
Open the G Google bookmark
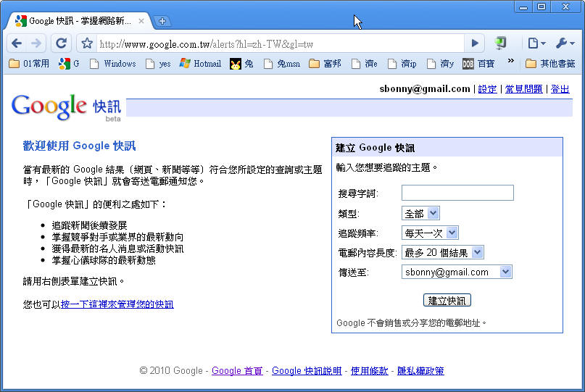[69, 64]
